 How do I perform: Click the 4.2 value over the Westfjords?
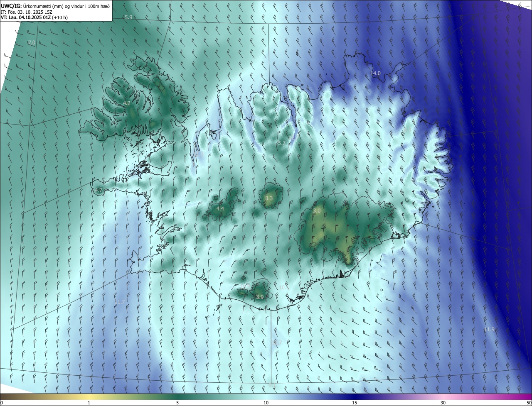127,103
